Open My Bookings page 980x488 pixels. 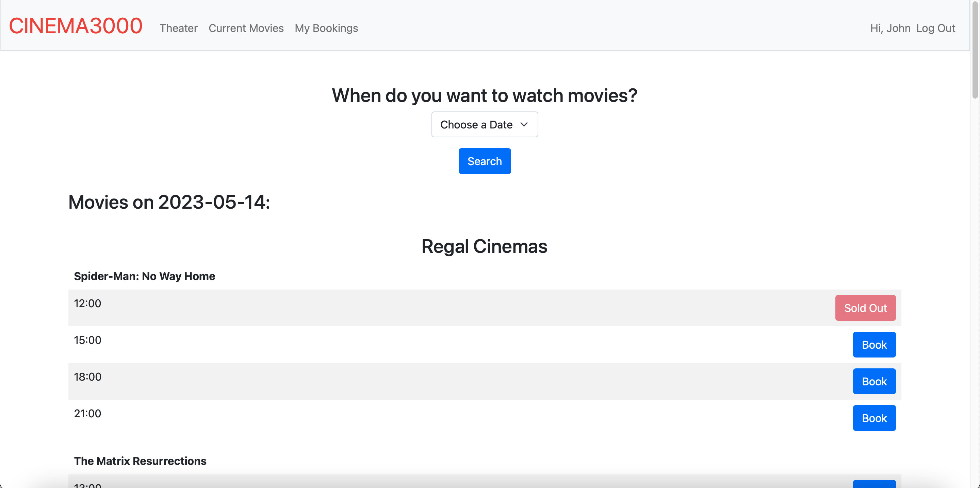[x=326, y=28]
